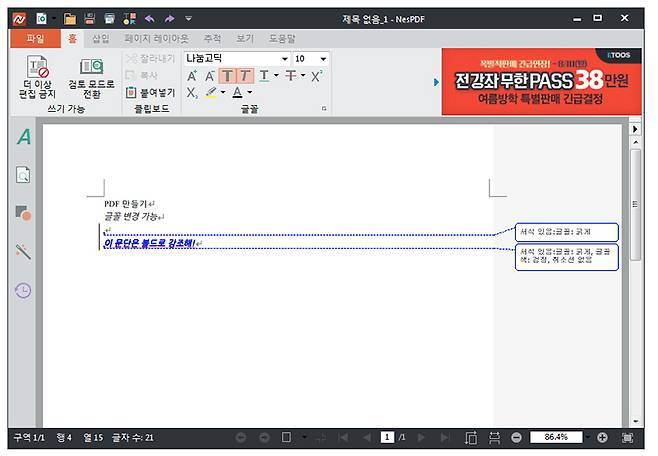Click the 잘라내기 cut button
The image size is (658, 456).
(150, 59)
